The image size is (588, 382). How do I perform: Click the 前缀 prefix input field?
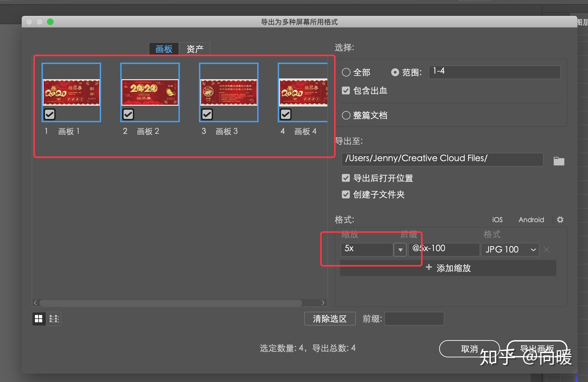tap(414, 319)
